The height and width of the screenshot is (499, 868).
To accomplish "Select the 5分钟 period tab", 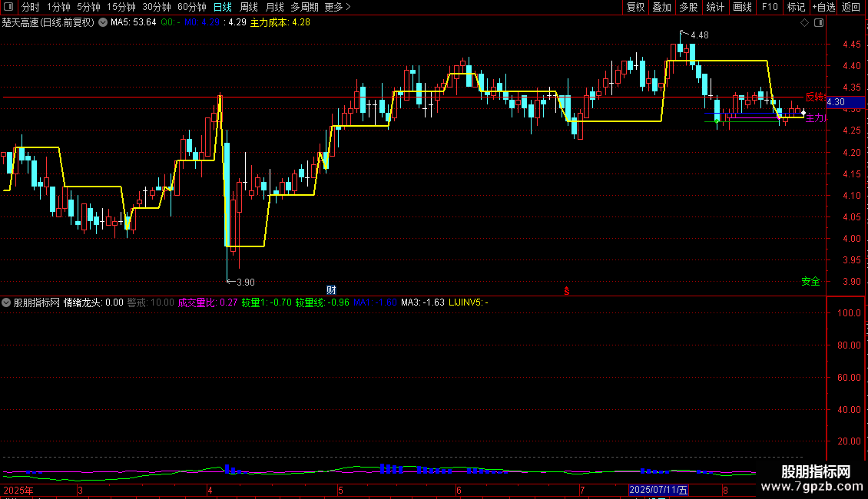I will tap(88, 7).
